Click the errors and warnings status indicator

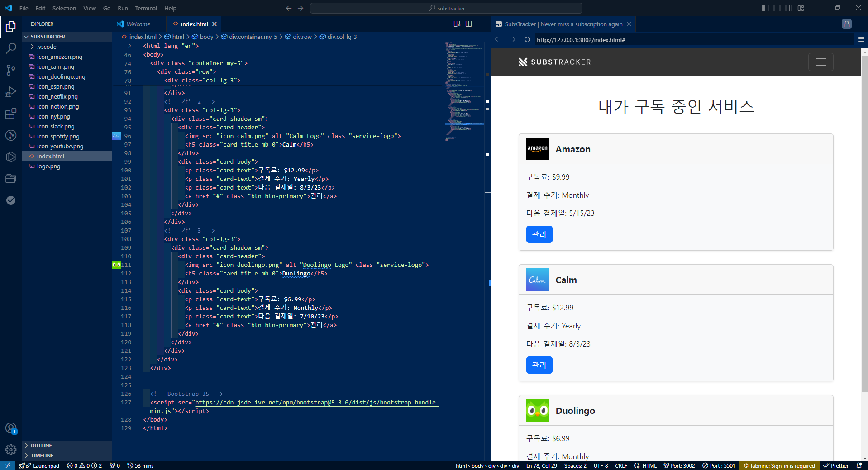coord(84,465)
